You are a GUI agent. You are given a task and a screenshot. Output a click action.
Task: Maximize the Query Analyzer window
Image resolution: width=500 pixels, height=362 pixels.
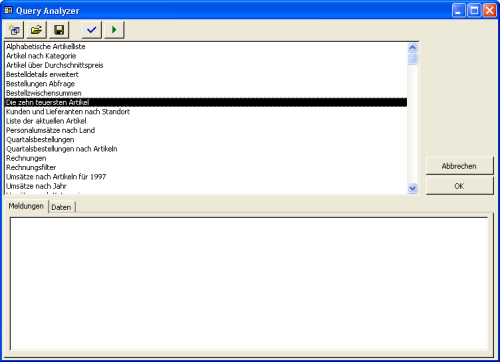pos(474,10)
